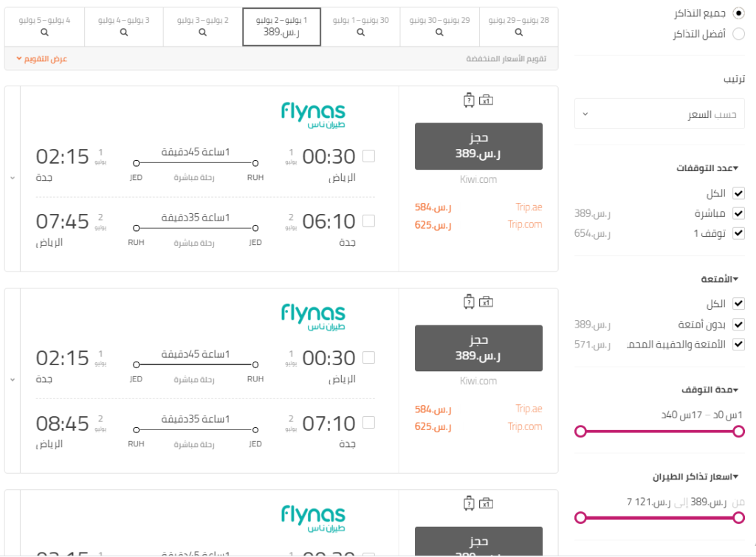Tick the 00:30 الرياض departure checkbox in first card

click(x=369, y=156)
